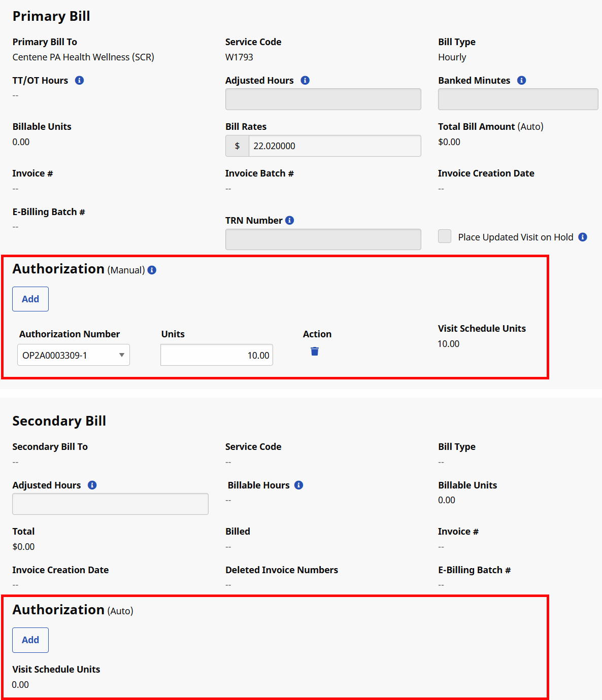602x700 pixels.
Task: Click Add under Authorization (Auto)
Action: [30, 640]
